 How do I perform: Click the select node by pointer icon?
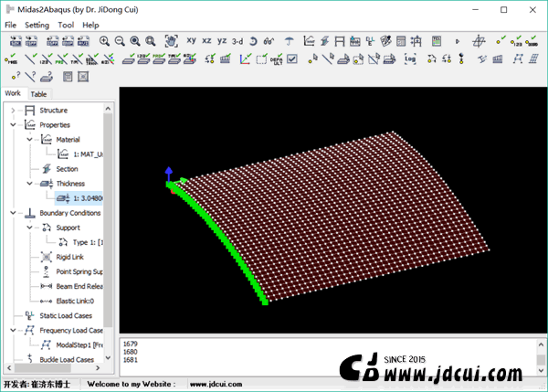(312, 59)
